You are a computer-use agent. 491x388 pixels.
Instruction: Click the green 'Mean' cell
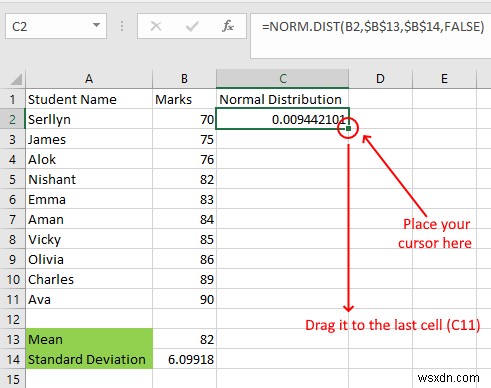89,339
